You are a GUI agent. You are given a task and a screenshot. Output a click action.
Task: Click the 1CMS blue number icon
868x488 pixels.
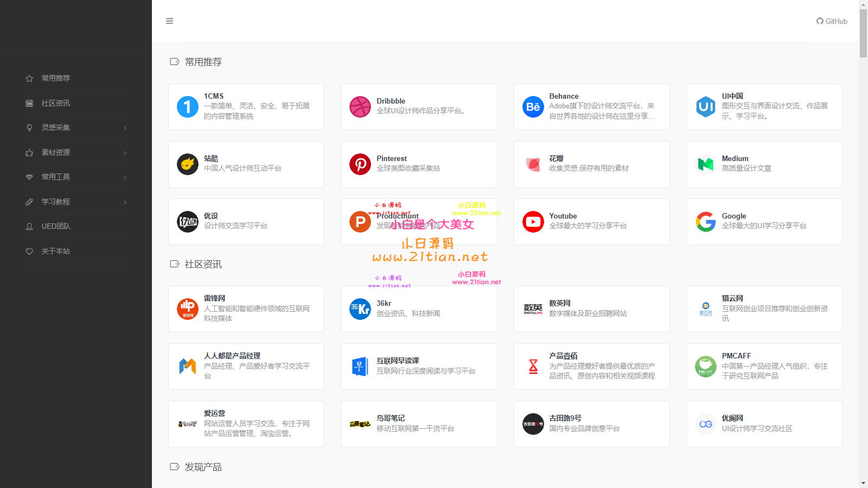tap(187, 107)
